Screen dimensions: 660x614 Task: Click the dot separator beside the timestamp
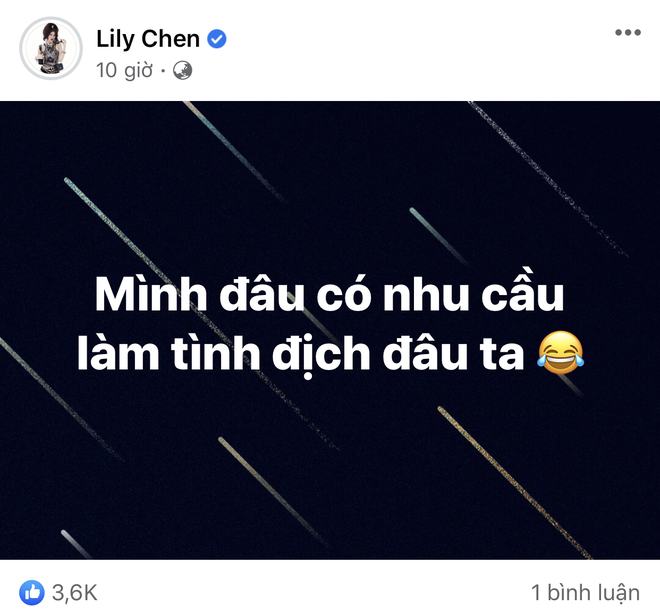click(x=163, y=71)
